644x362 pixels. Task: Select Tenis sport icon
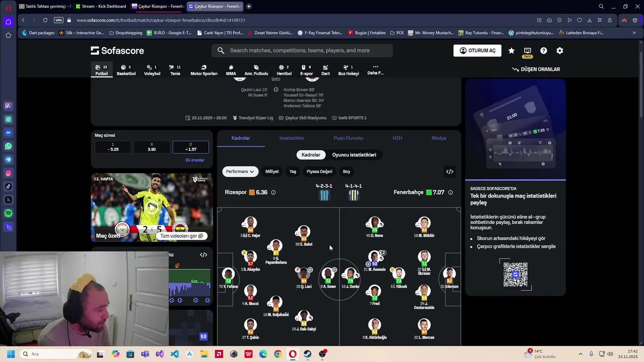175,70
